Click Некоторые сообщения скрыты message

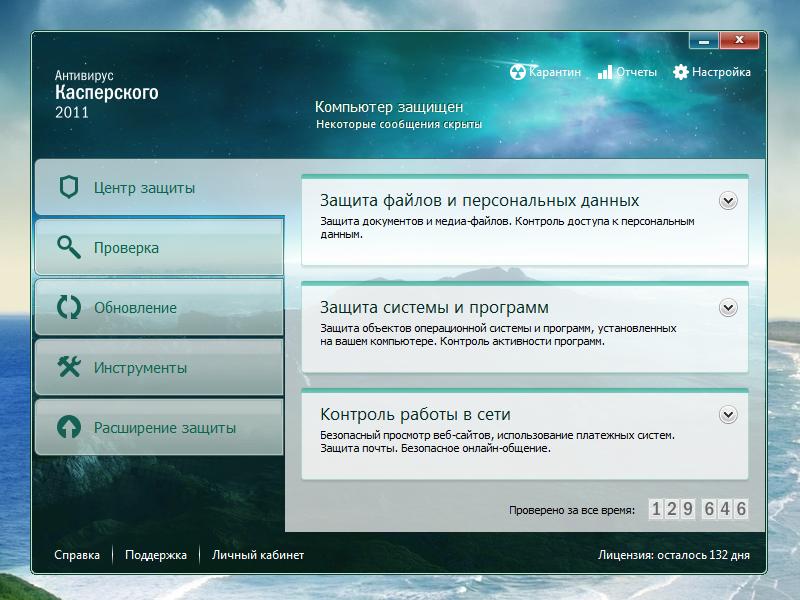tap(398, 124)
